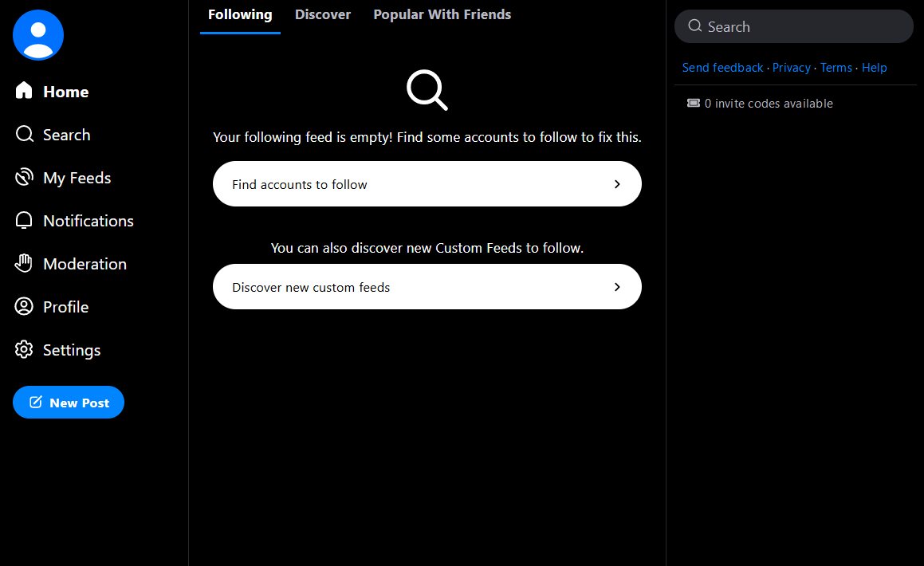Open the Privacy link
This screenshot has height=566, width=924.
click(x=791, y=68)
